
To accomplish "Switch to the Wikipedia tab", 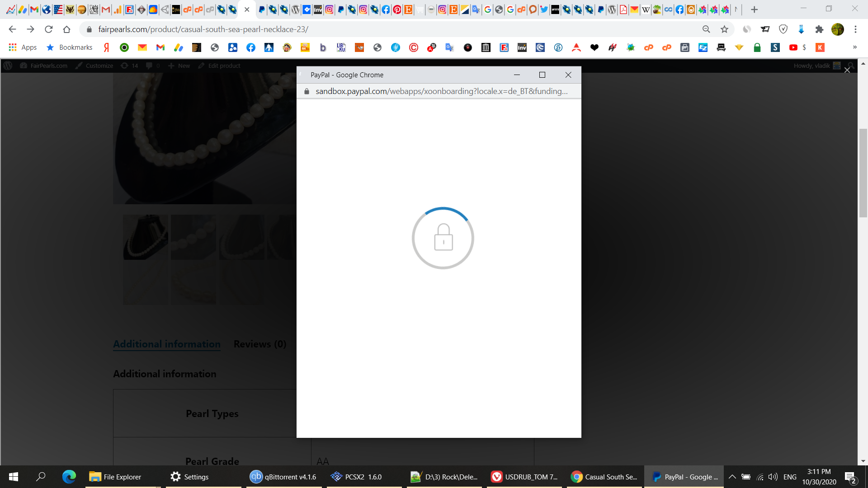I will click(646, 9).
